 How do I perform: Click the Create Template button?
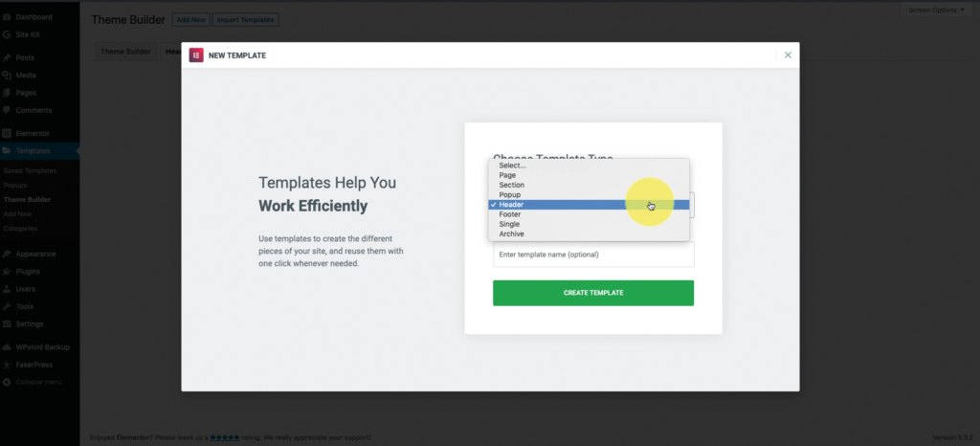[593, 293]
